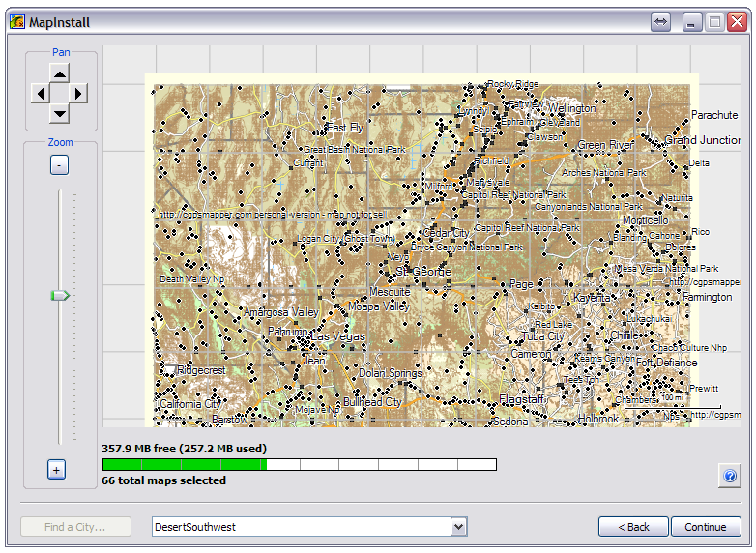
Task: Click the memory usage progress bar
Action: pos(299,465)
